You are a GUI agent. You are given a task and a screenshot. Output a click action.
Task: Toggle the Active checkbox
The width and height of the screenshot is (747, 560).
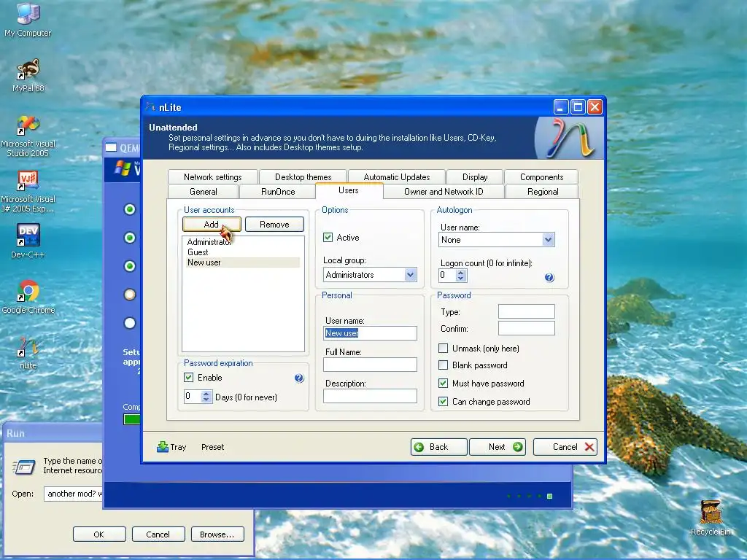(328, 237)
